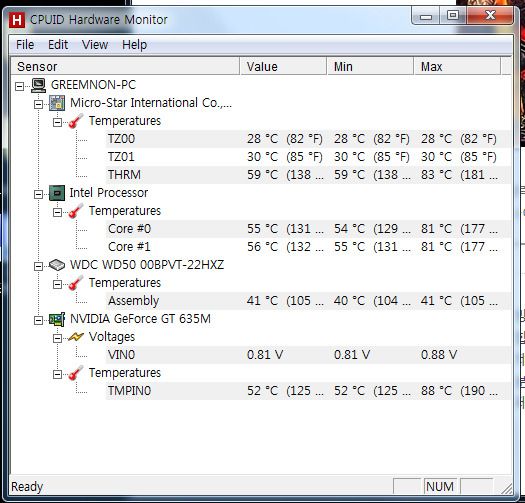Image resolution: width=525 pixels, height=503 pixels.
Task: Collapse Temperatures under NVIDIA GeForce
Action: click(x=57, y=374)
